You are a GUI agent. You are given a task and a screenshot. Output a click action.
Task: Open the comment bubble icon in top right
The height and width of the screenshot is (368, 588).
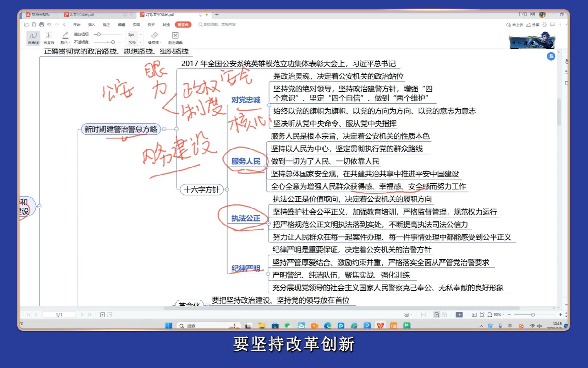point(552,25)
